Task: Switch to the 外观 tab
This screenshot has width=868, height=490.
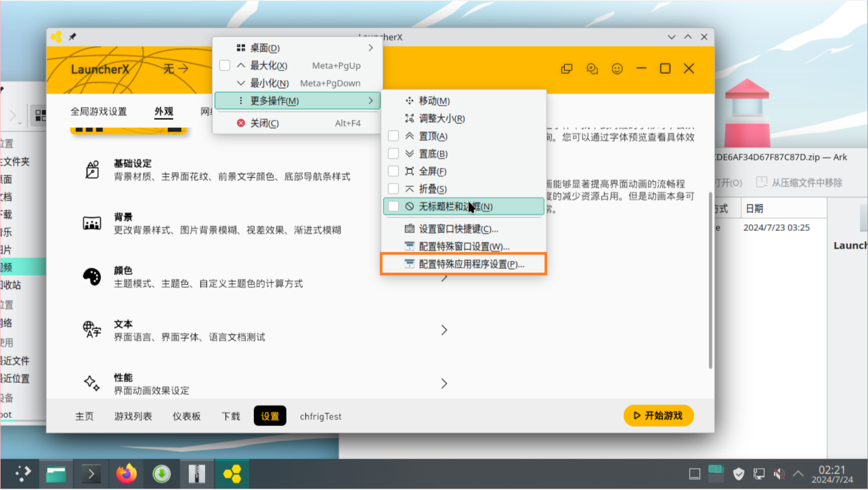Action: 164,112
